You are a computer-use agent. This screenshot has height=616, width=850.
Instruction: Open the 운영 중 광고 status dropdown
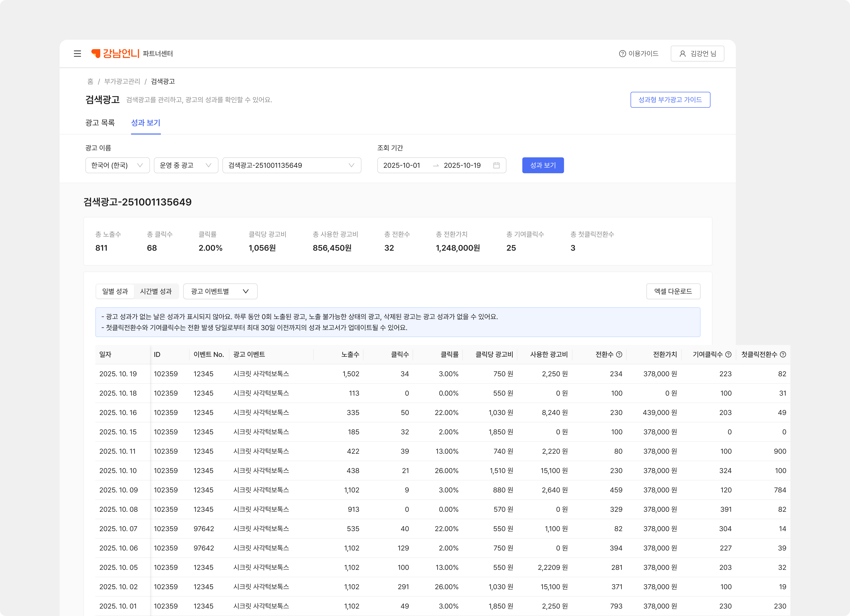click(x=186, y=165)
